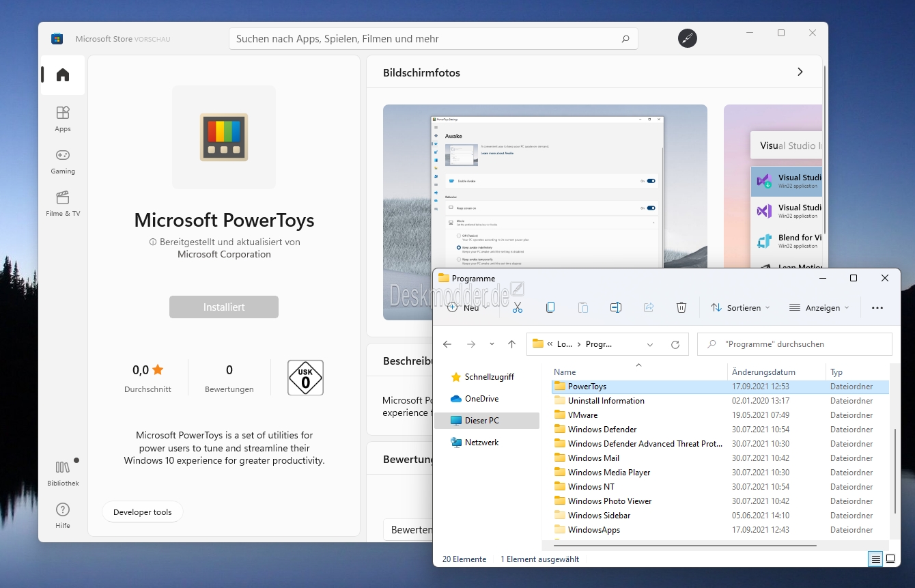Viewport: 915px width, 588px height.
Task: Click the USK 0 age rating badge
Action: click(x=306, y=378)
